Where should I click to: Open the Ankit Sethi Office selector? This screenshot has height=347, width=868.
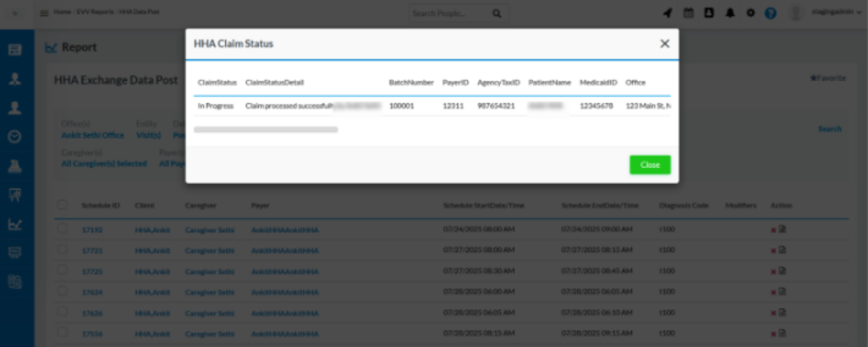tap(92, 135)
